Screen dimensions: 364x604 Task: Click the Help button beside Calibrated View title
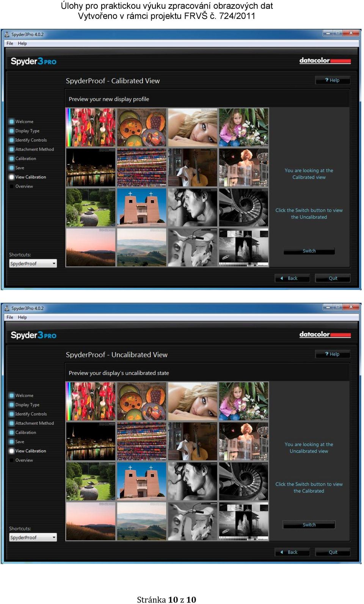(x=333, y=80)
